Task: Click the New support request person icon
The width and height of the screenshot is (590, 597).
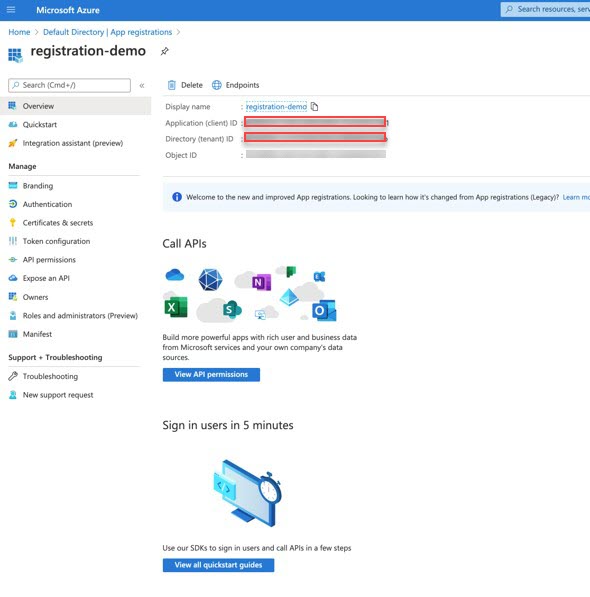Action: tap(13, 395)
